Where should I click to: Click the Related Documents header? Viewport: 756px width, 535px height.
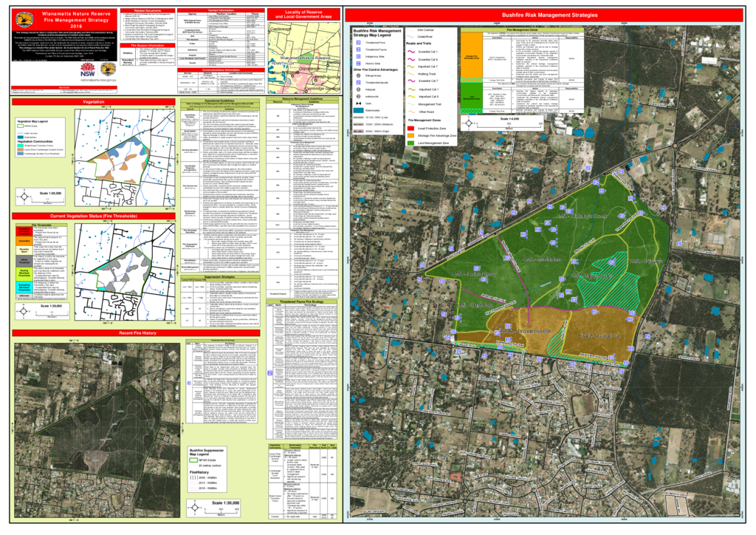[148, 10]
